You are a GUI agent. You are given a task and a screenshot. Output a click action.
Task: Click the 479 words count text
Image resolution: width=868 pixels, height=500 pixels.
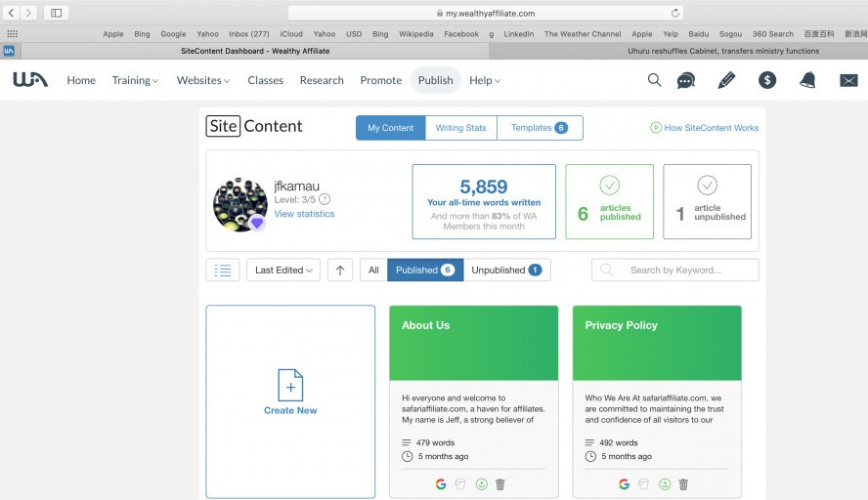coord(435,443)
